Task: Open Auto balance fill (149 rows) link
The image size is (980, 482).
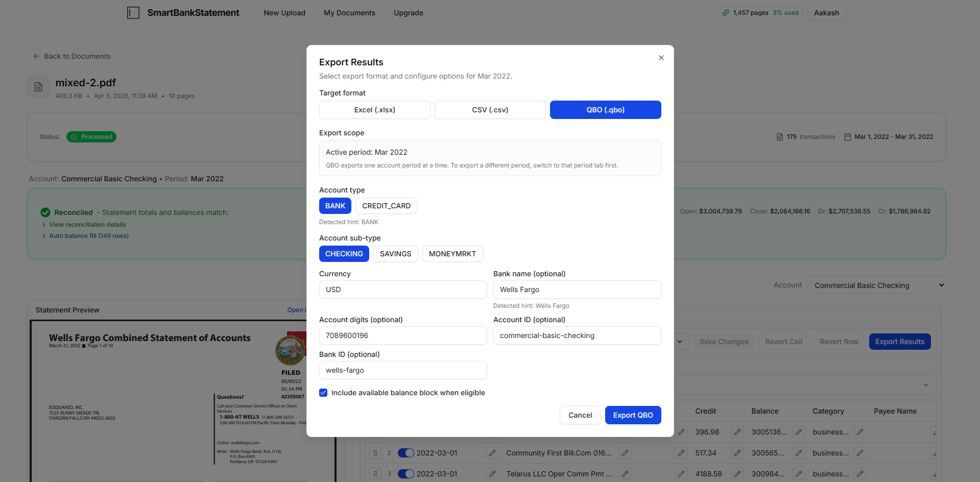Action: (89, 235)
